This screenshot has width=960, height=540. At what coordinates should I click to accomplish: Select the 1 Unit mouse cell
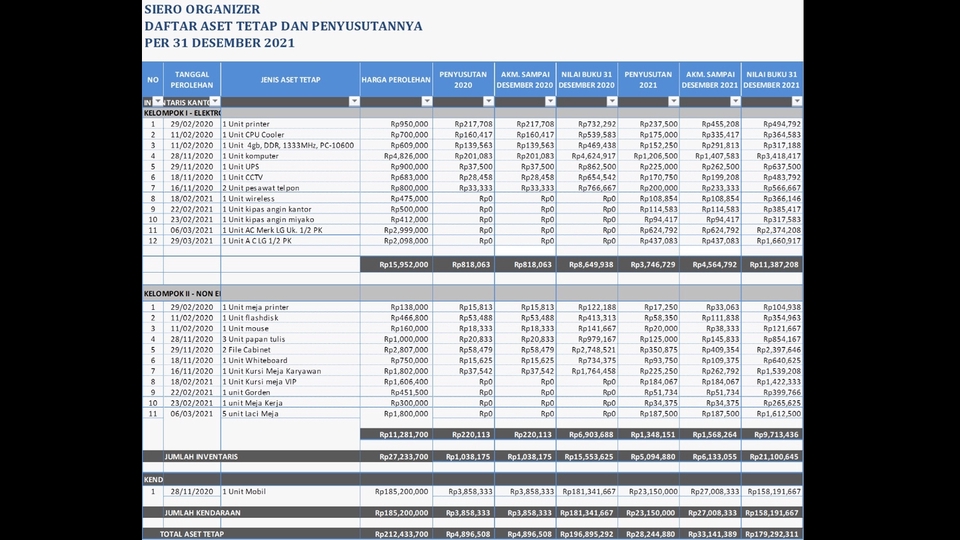tap(290, 328)
